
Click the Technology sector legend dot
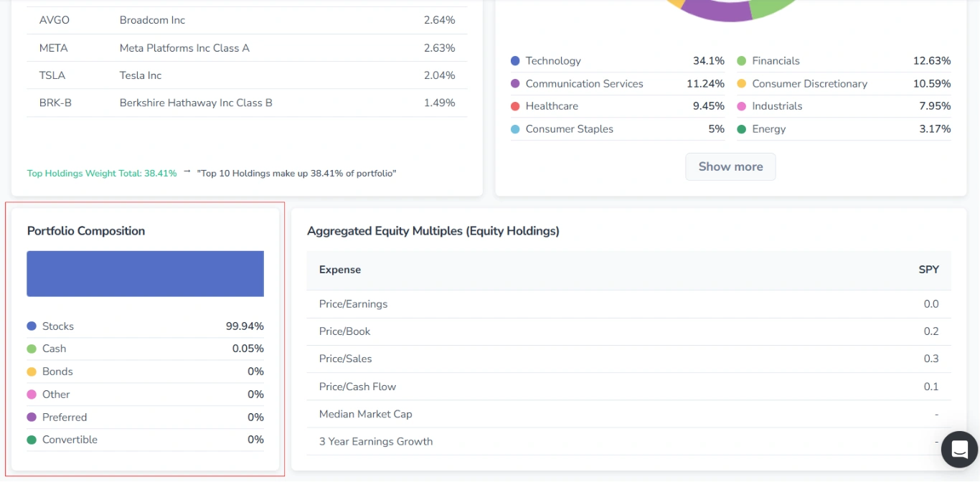coord(514,61)
